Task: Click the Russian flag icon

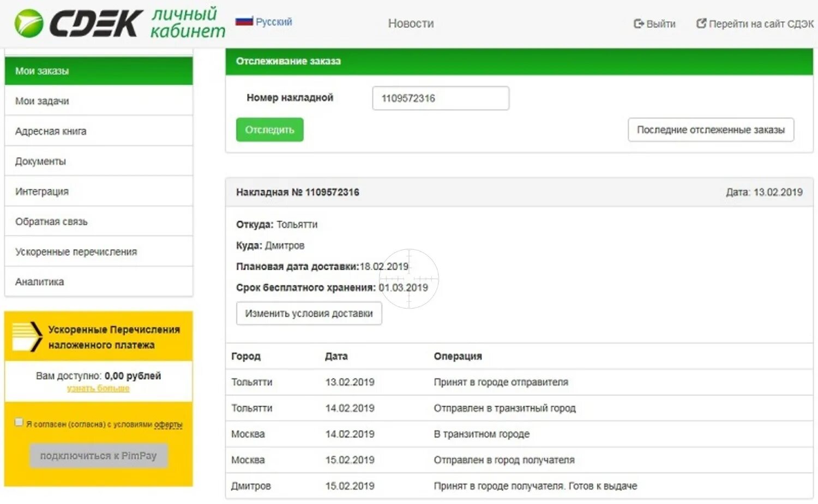Action: 244,21
